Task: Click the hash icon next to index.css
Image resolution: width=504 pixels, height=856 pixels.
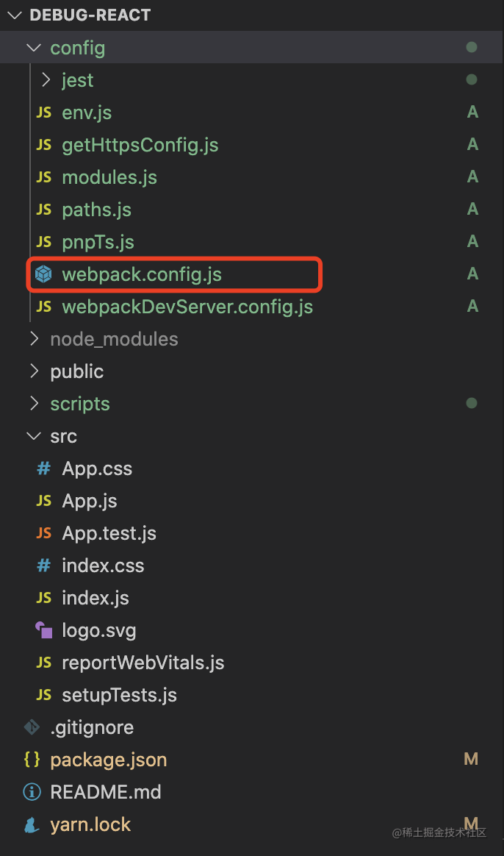Action: [43, 566]
